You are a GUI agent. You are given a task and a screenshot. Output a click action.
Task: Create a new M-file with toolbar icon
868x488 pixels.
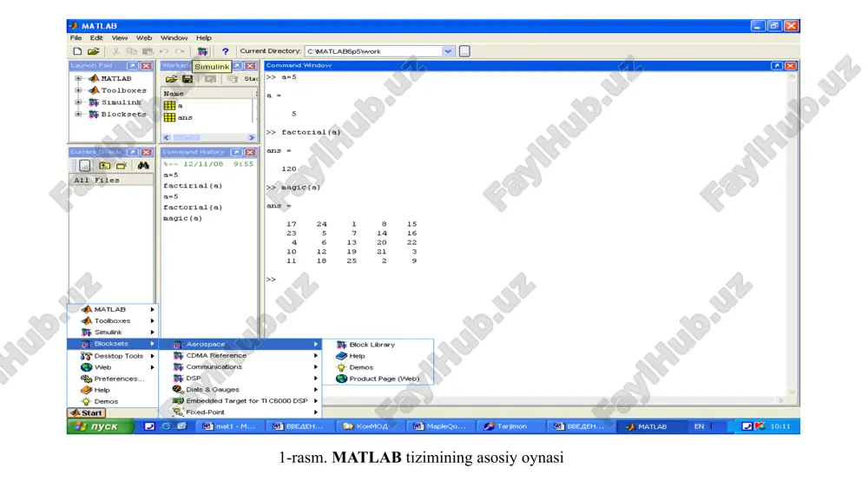pos(77,51)
